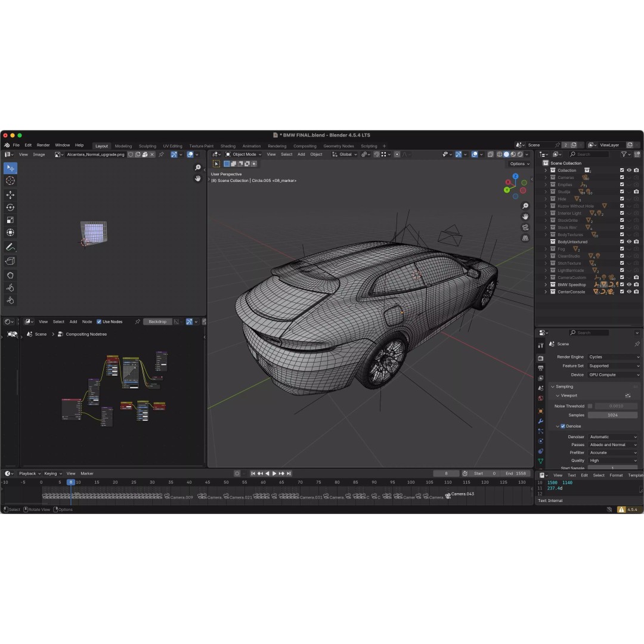Open the Tool properties tab
Screen dimensions: 644x644
[540, 345]
